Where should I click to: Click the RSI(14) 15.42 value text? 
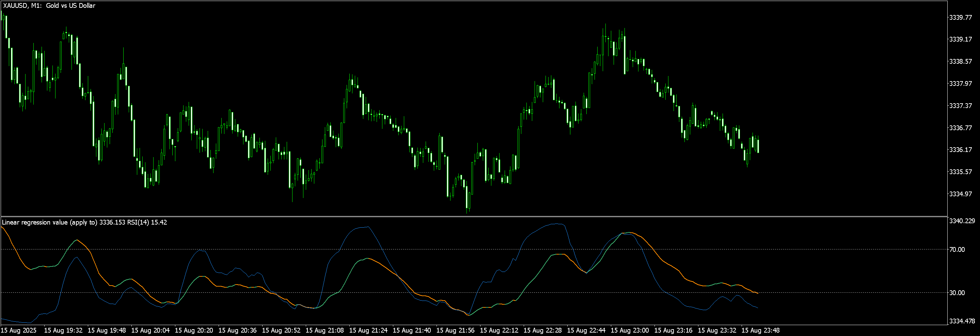click(147, 222)
